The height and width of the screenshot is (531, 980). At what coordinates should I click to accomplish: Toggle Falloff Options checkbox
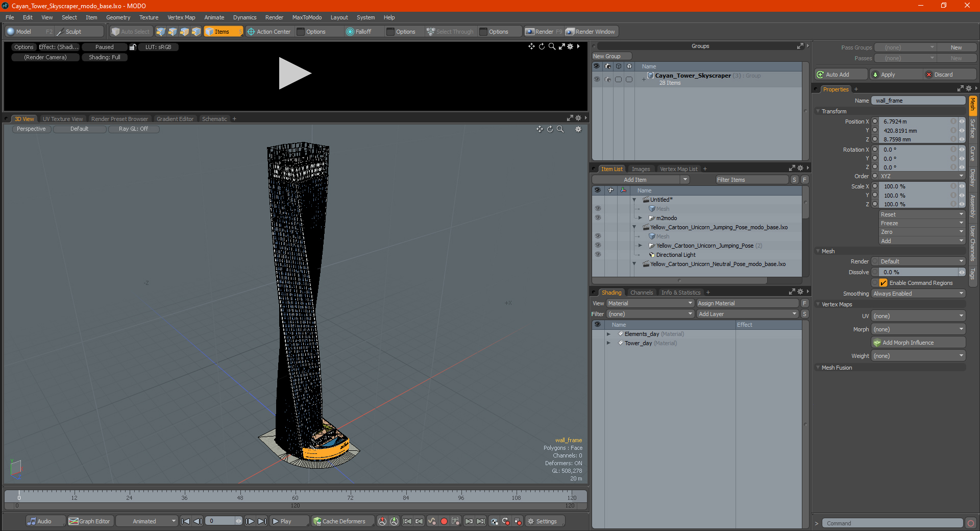pyautogui.click(x=390, y=32)
